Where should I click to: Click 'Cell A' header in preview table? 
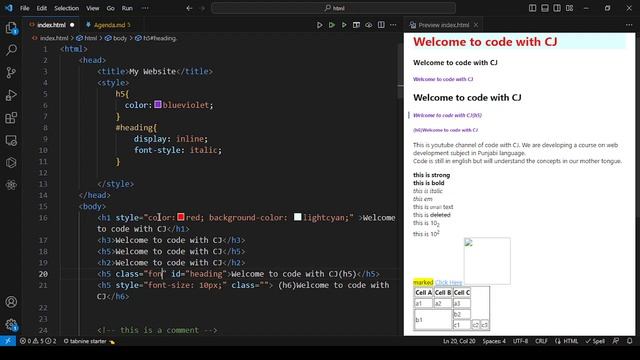coord(423,293)
